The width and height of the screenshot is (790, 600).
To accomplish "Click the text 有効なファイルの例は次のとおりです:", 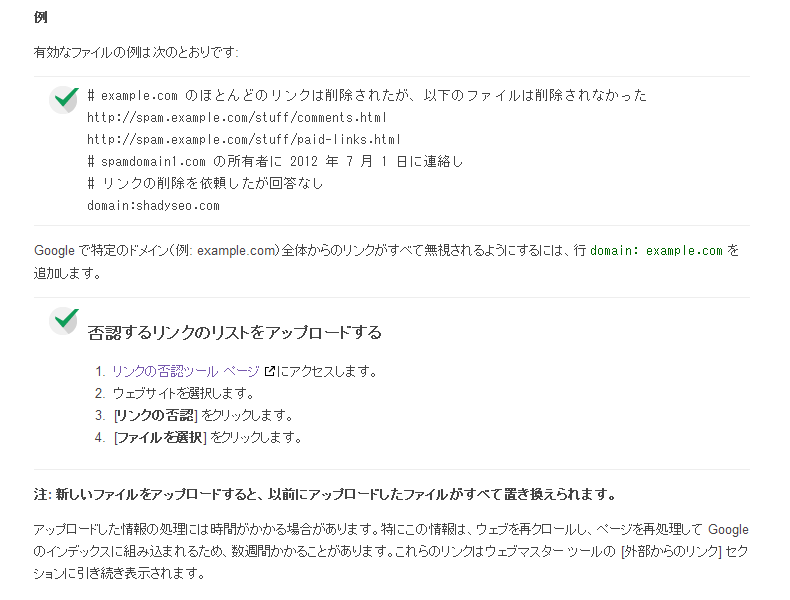I will click(136, 52).
